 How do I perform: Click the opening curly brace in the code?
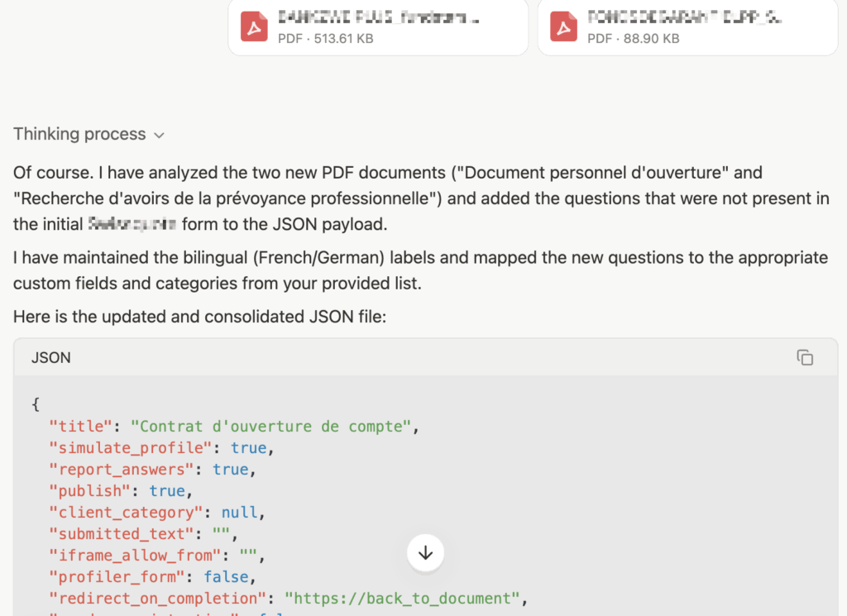pyautogui.click(x=36, y=405)
